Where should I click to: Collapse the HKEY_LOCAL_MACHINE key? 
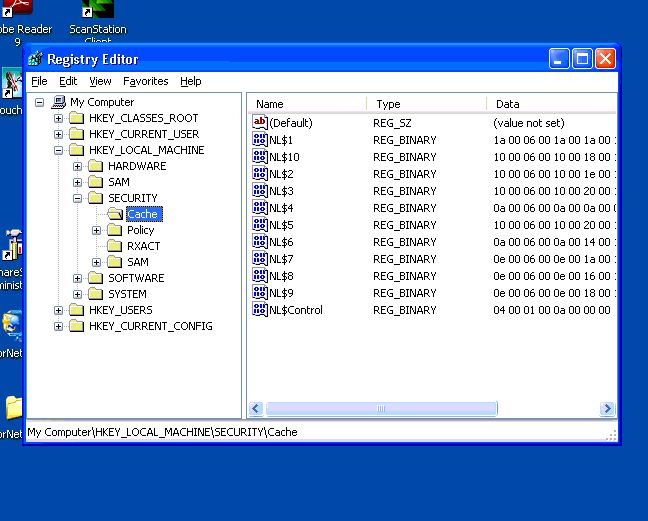(x=58, y=150)
